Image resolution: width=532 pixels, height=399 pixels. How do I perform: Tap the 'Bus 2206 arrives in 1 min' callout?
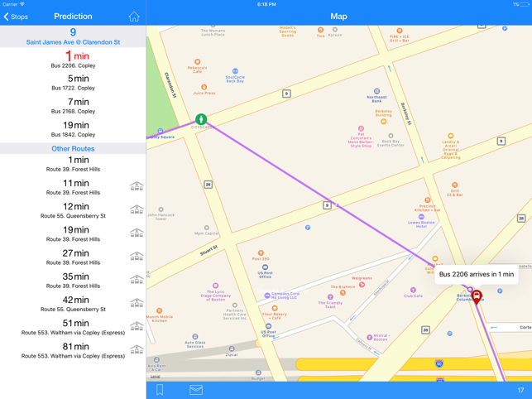476,274
